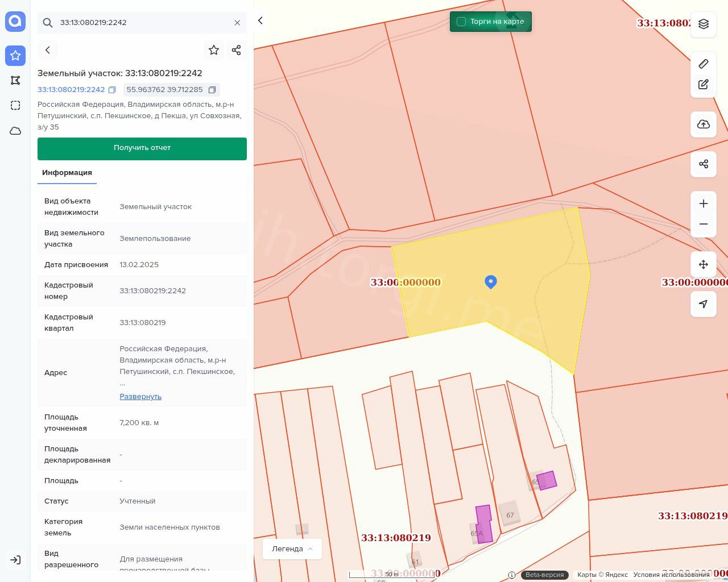
Task: Expand the full address with Развернуть
Action: [x=140, y=396]
